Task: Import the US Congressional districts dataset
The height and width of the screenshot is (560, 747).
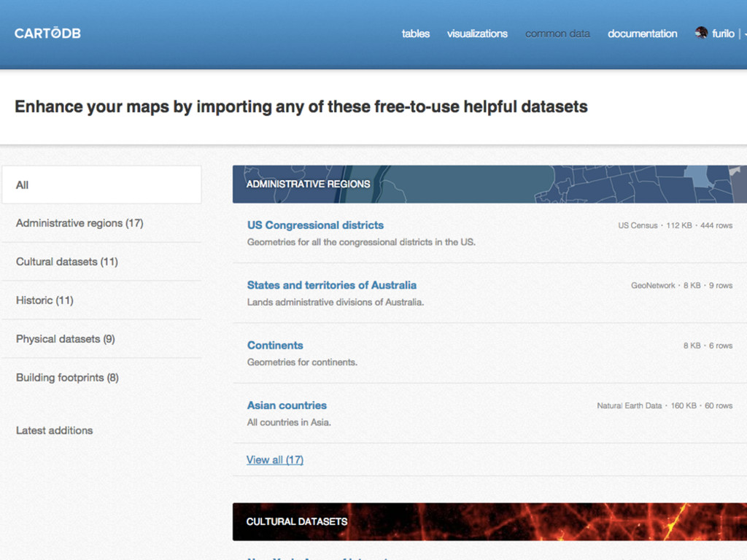Action: pyautogui.click(x=315, y=225)
